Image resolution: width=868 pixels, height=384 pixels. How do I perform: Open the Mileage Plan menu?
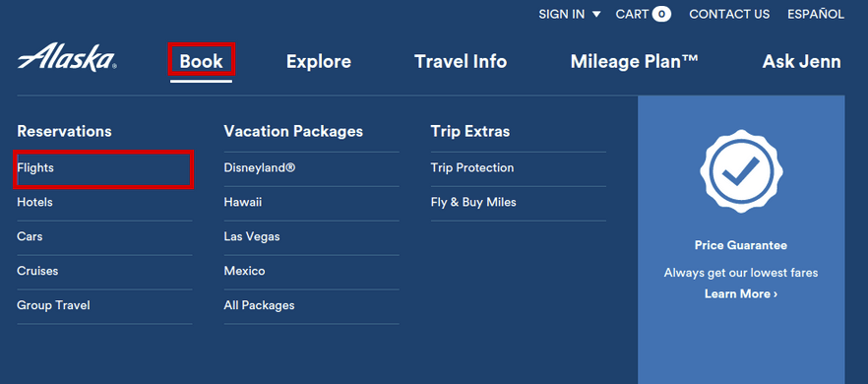point(635,61)
